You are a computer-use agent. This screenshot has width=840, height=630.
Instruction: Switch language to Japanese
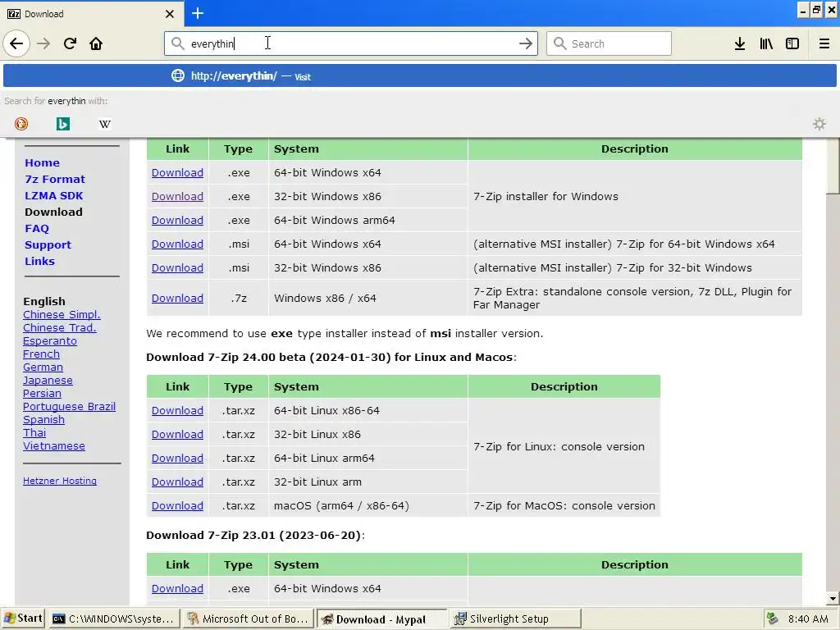[x=48, y=380]
